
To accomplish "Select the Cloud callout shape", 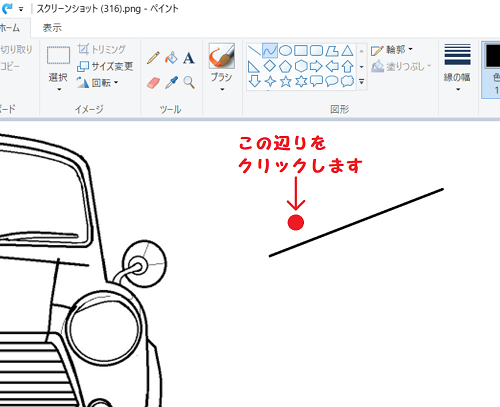I will pyautogui.click(x=347, y=81).
